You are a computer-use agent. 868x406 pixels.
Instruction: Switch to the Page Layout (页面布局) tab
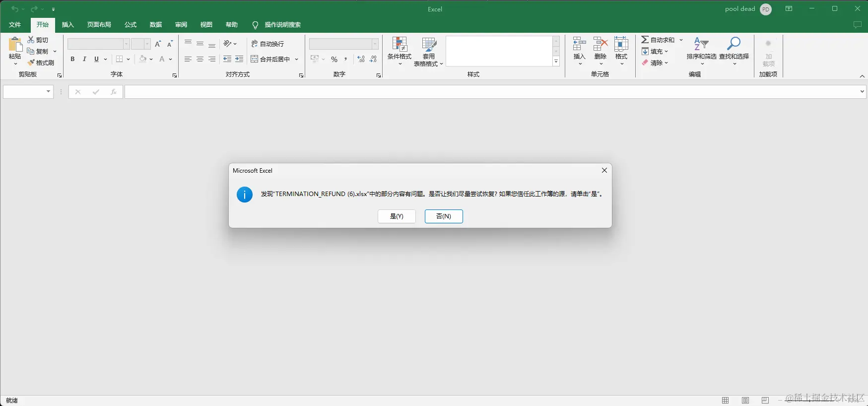point(99,25)
